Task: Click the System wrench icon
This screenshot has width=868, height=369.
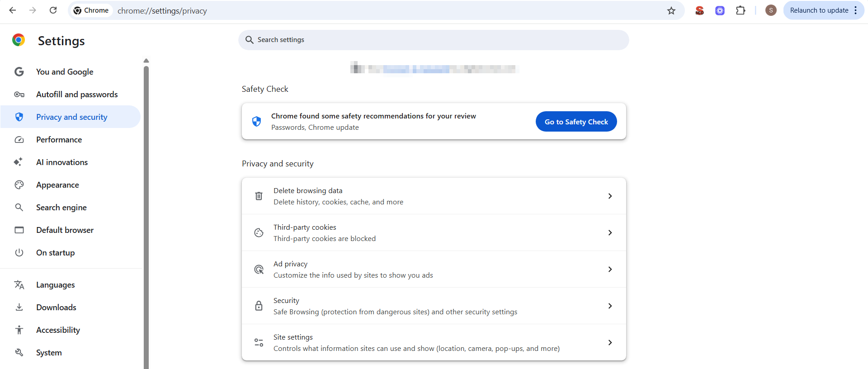Action: (19, 352)
